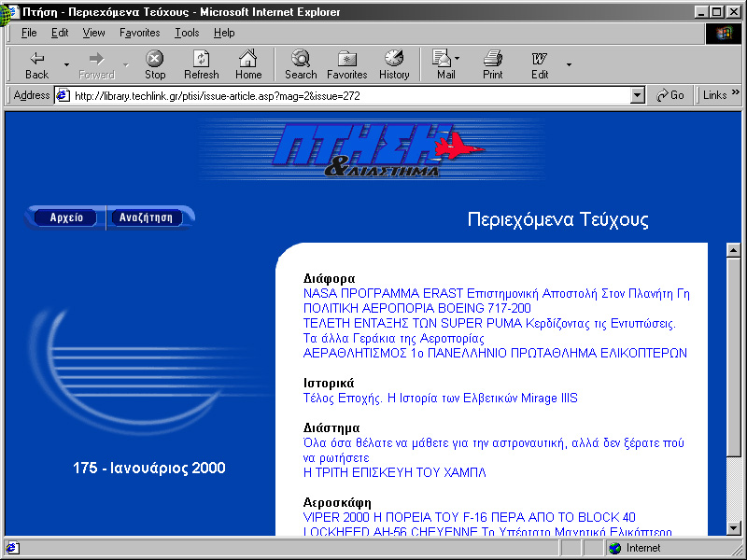Click the Διάφορα section heading
Image resolution: width=747 pixels, height=560 pixels.
[x=330, y=278]
